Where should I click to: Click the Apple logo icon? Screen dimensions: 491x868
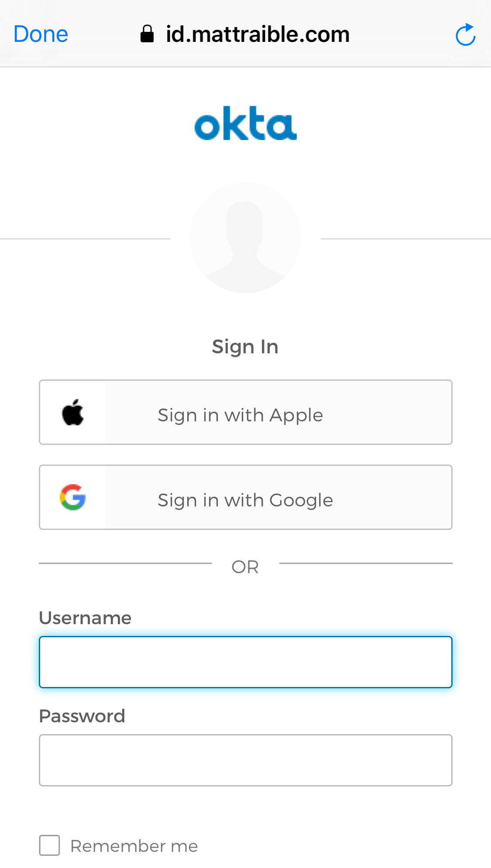(73, 413)
